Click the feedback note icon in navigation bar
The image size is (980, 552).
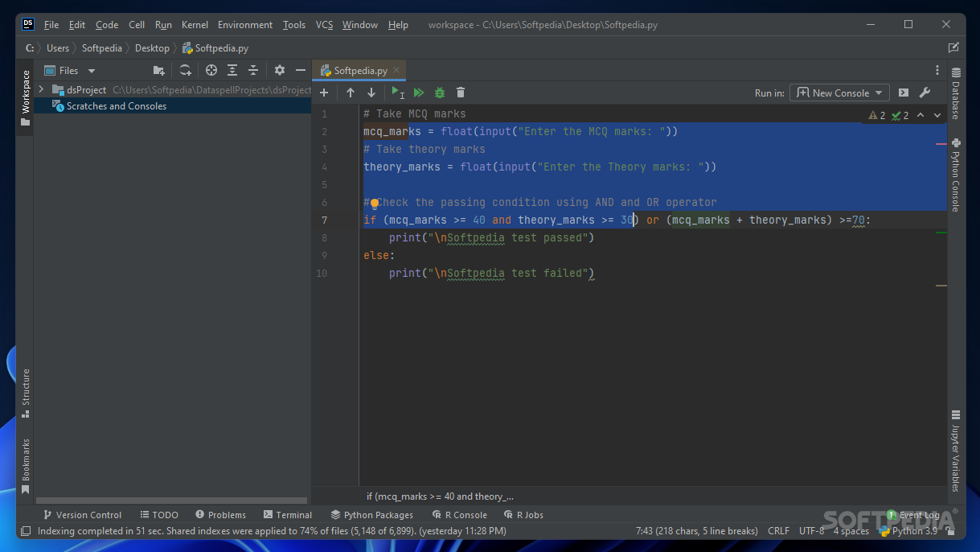(953, 48)
